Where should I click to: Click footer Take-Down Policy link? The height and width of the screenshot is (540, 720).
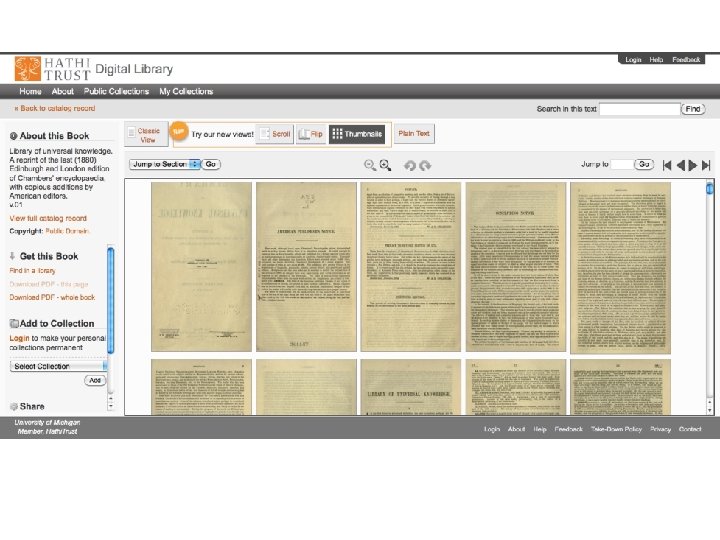tap(616, 429)
